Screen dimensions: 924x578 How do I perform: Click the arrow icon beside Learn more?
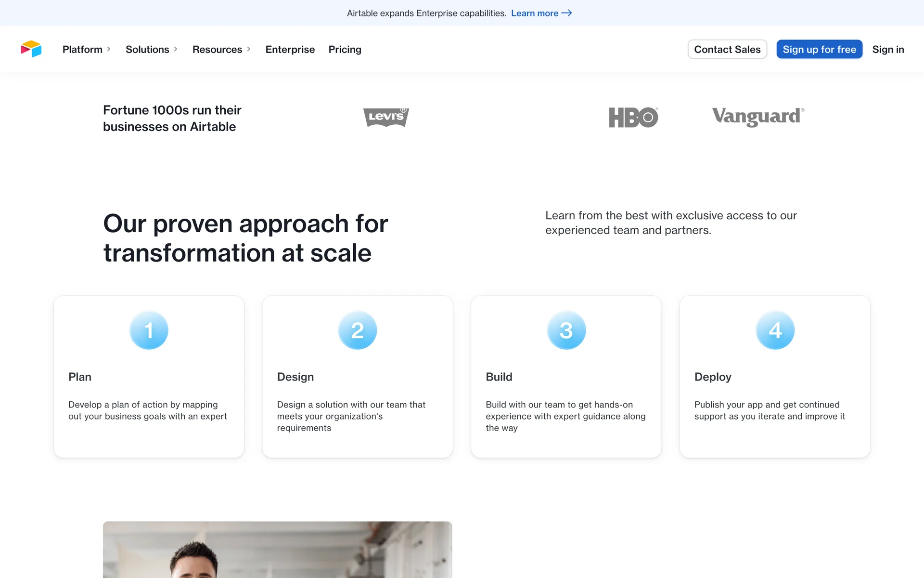coord(567,13)
